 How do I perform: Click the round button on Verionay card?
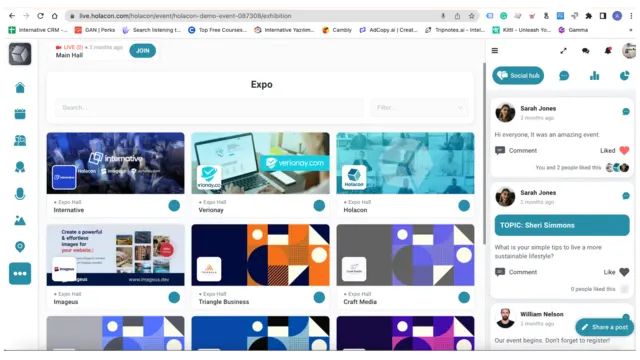pos(319,206)
